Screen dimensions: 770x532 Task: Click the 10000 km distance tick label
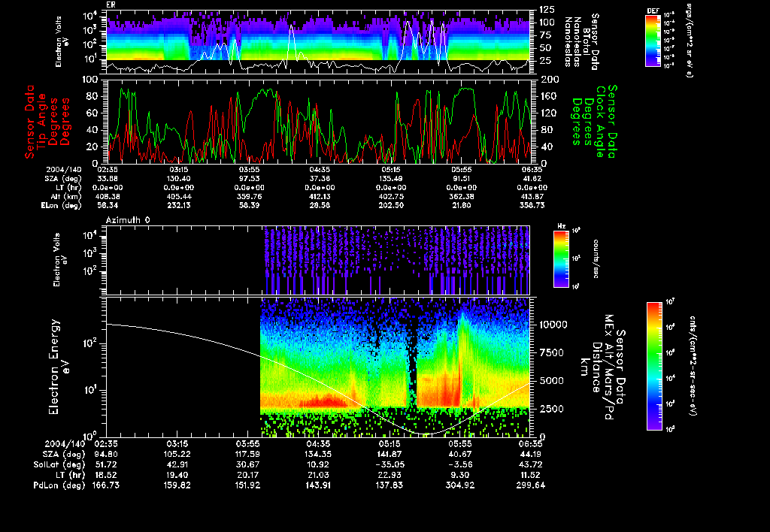point(553,325)
